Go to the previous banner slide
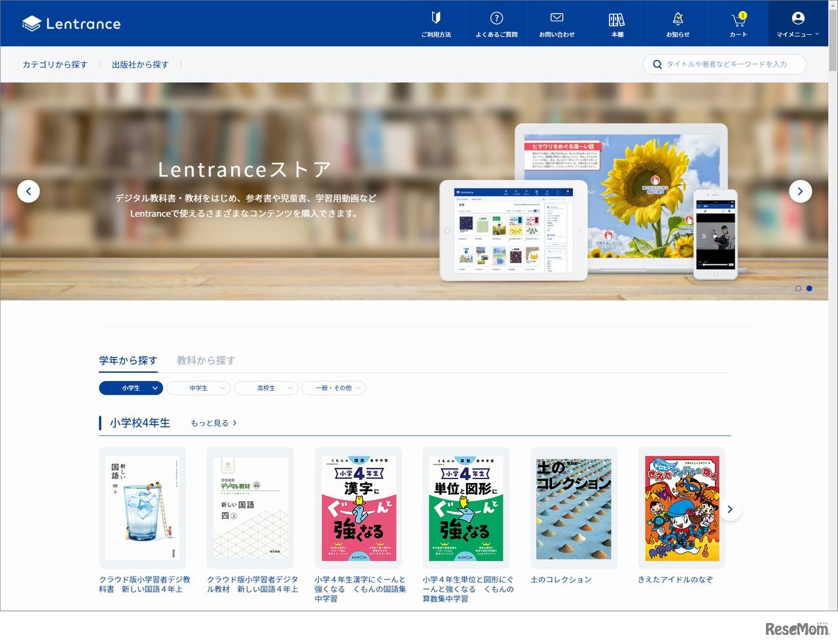 pyautogui.click(x=28, y=191)
